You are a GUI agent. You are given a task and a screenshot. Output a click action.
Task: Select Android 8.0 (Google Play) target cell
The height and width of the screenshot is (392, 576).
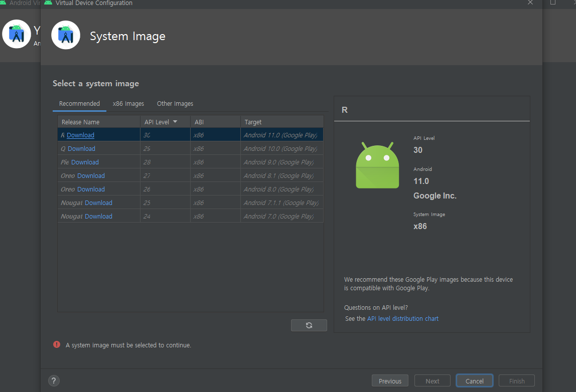(x=282, y=189)
